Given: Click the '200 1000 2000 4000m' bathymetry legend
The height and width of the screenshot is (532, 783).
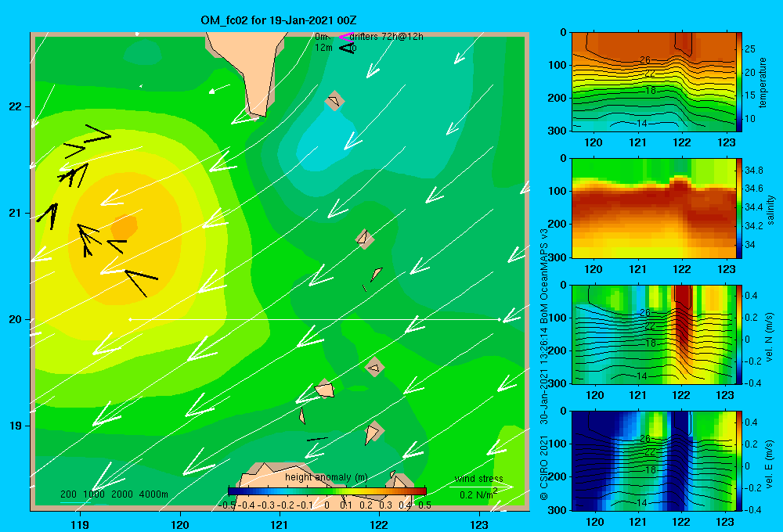Looking at the screenshot, I should tap(114, 494).
